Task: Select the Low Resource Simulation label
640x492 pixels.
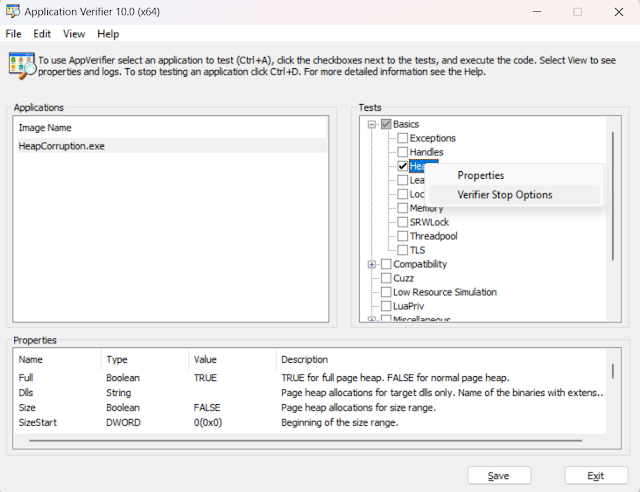Action: point(445,292)
